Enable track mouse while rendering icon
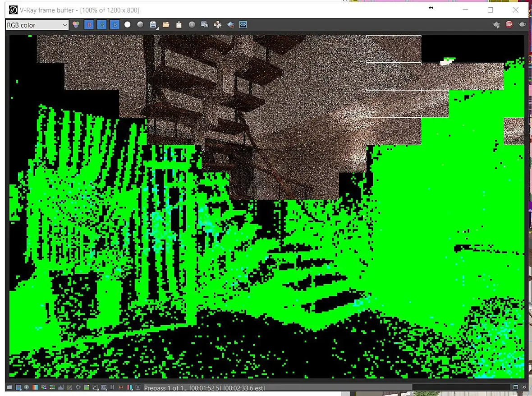This screenshot has height=396, width=532. coord(217,24)
